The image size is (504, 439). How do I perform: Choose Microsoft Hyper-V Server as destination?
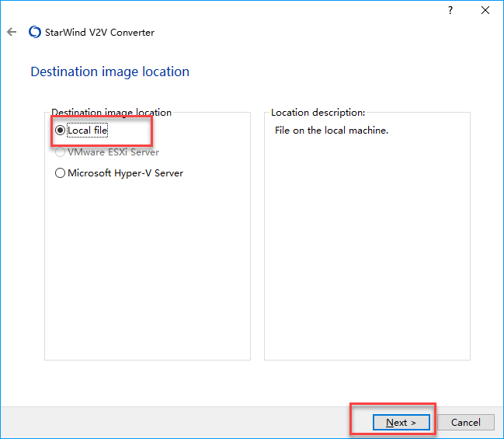pos(119,173)
